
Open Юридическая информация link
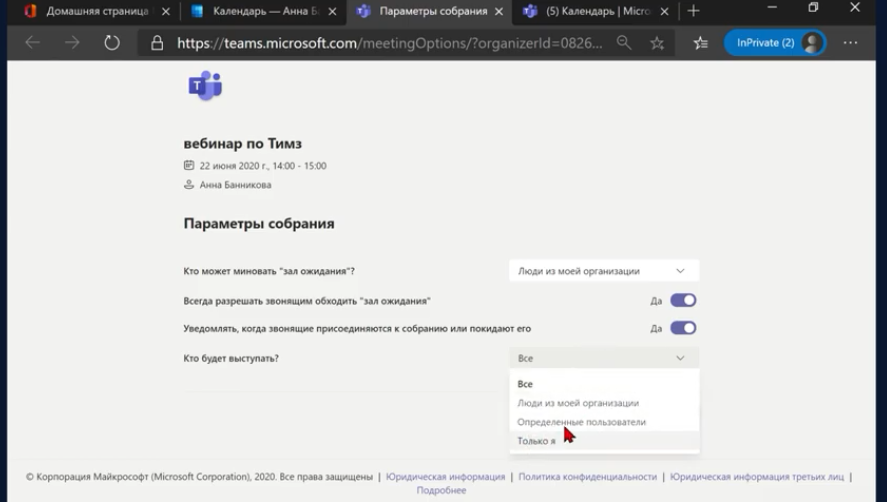point(445,477)
